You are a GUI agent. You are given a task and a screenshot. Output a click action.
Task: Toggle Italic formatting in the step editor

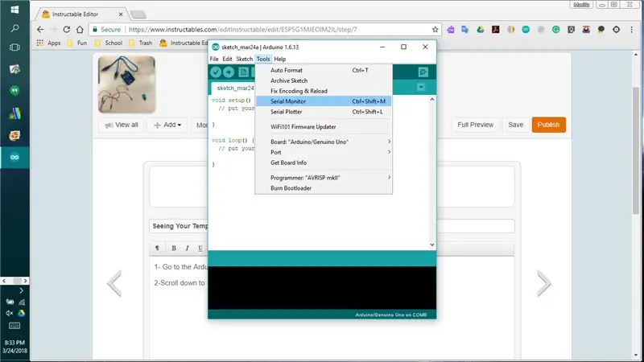[187, 248]
